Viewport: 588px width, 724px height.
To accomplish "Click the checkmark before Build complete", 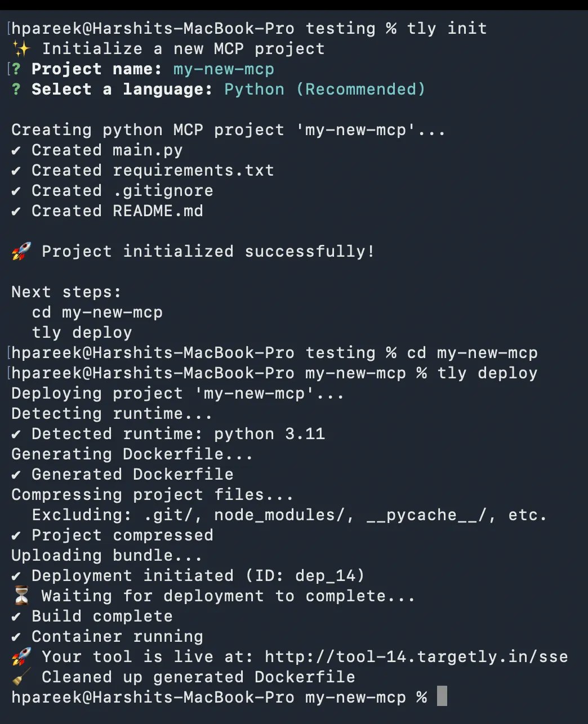I will point(16,616).
